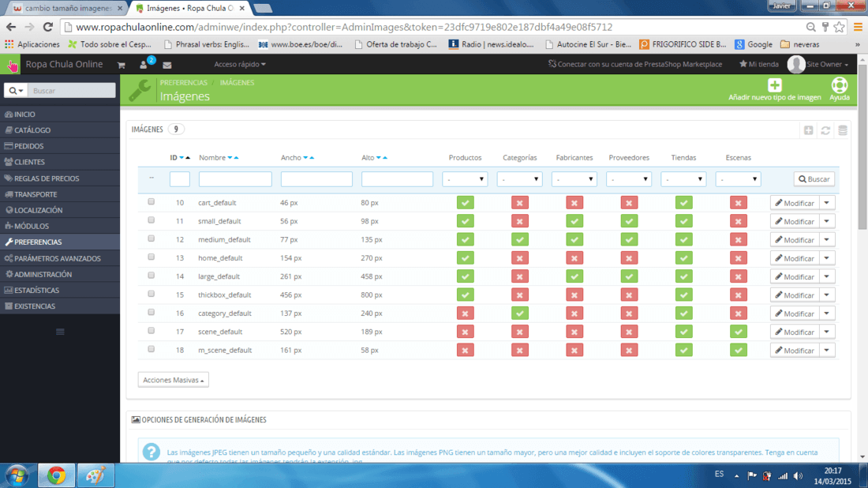Click Modificar for m_scene_default
The width and height of the screenshot is (868, 488).
pyautogui.click(x=795, y=351)
